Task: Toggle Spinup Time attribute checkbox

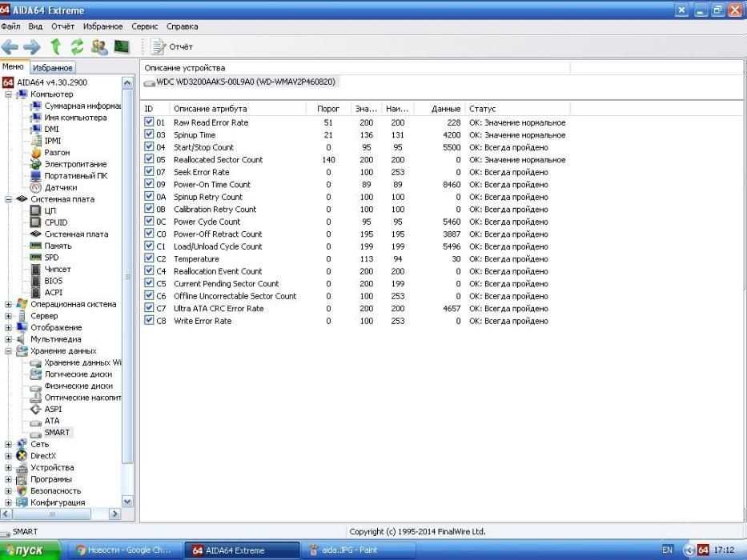Action: (149, 134)
